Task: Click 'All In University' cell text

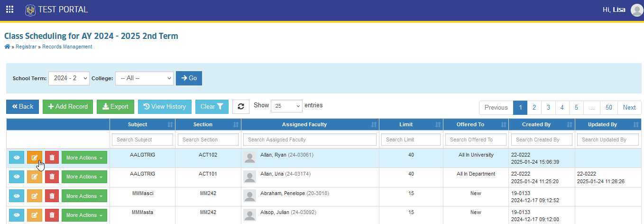Action: pos(476,155)
